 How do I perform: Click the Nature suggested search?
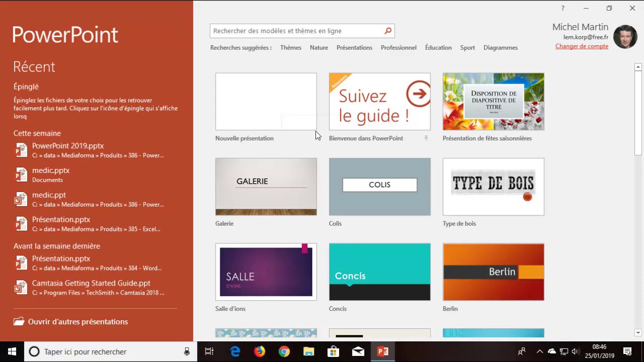click(319, 47)
